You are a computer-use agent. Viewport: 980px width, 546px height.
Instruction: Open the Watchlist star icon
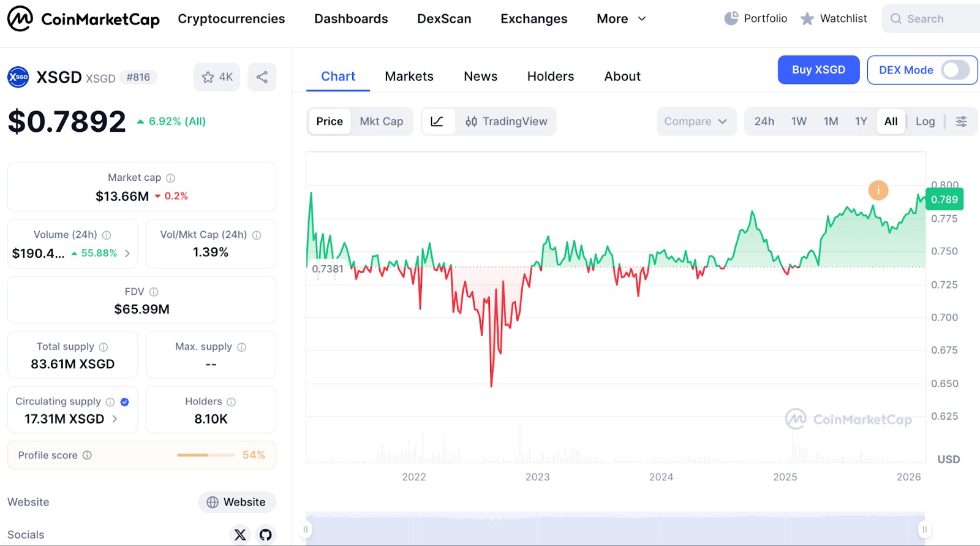pyautogui.click(x=807, y=19)
